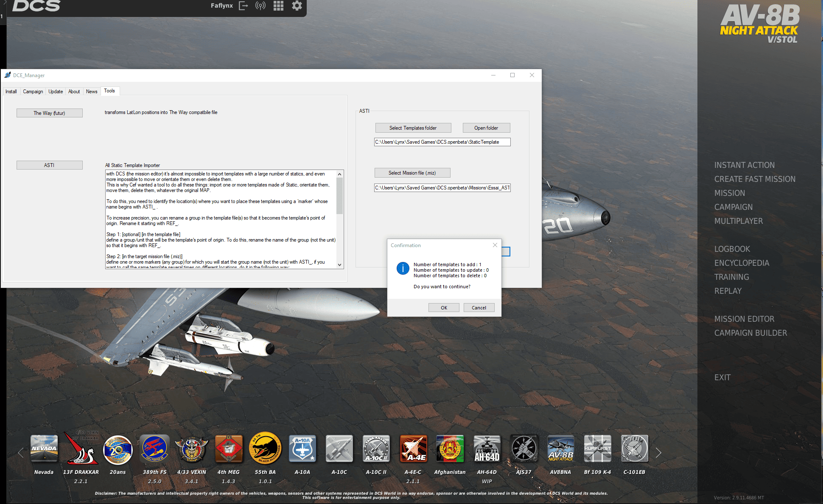Select the AH-64D module icon

[487, 448]
